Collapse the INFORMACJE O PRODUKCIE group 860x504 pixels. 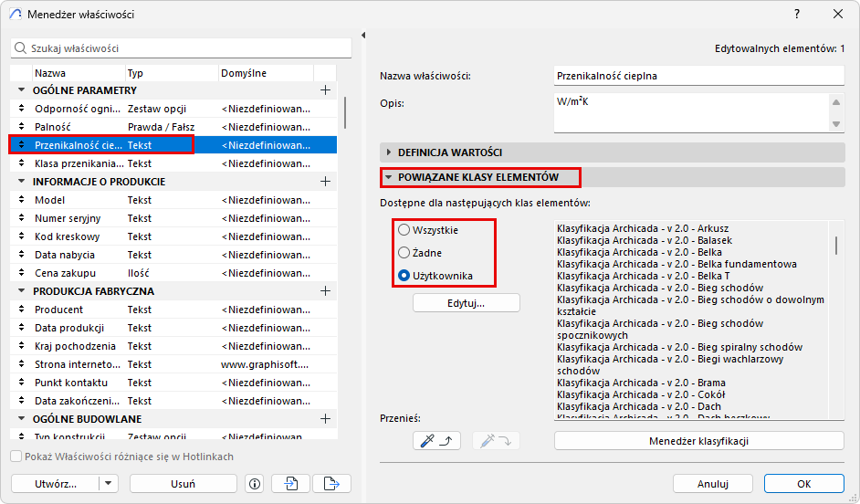[x=22, y=182]
